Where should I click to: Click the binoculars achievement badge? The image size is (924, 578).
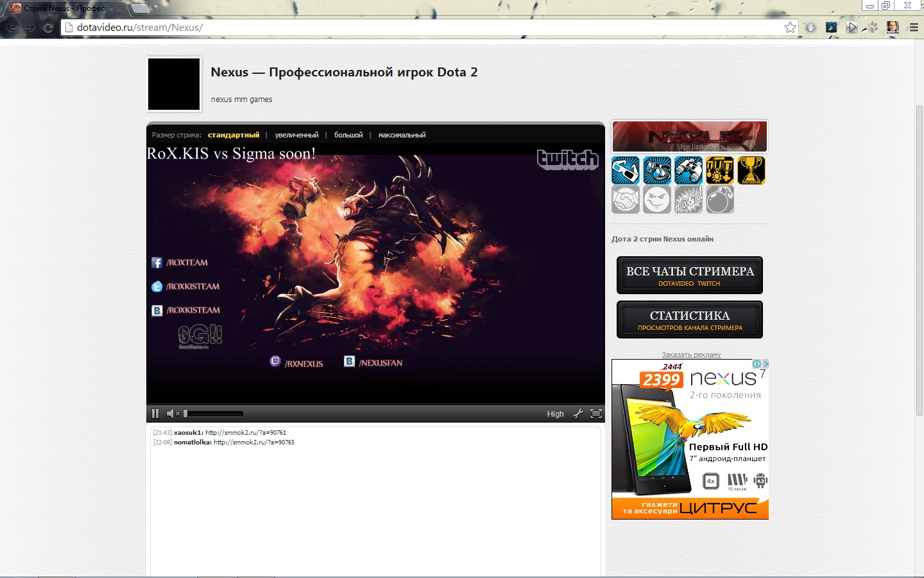[x=689, y=170]
